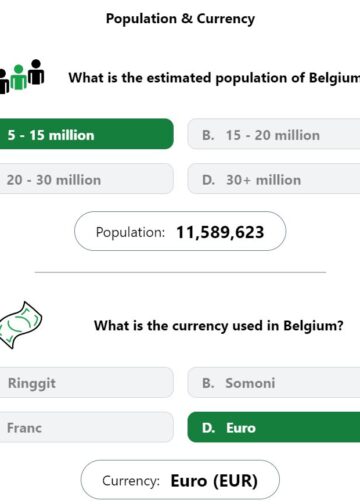Click the horizontal divider between sections
Viewport: 360px width, 504px height.
click(x=180, y=272)
